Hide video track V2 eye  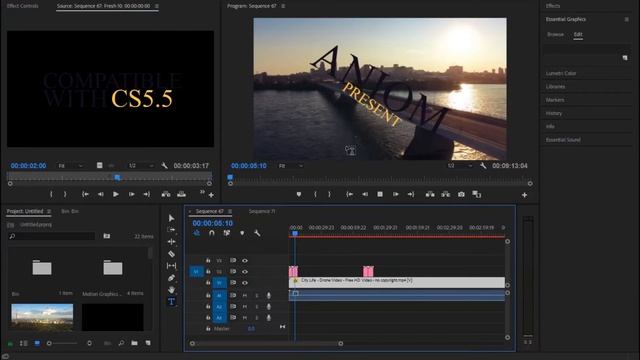coord(245,271)
